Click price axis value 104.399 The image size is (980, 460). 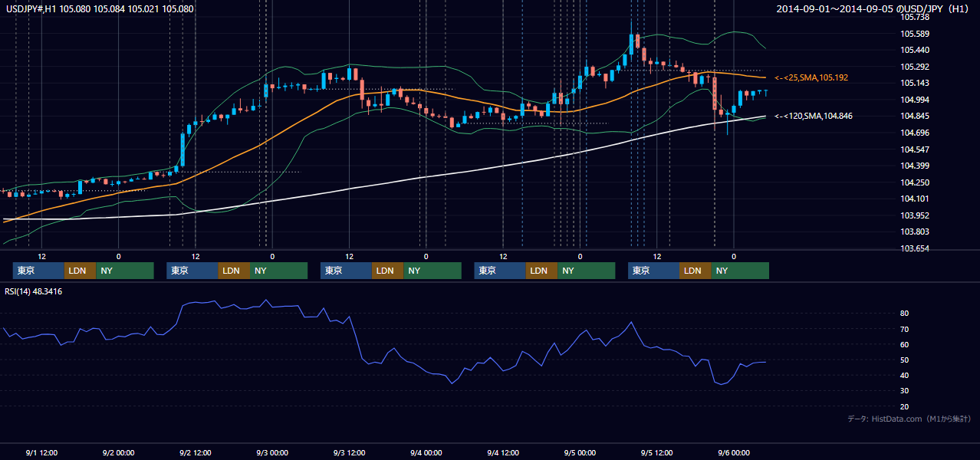(x=915, y=166)
